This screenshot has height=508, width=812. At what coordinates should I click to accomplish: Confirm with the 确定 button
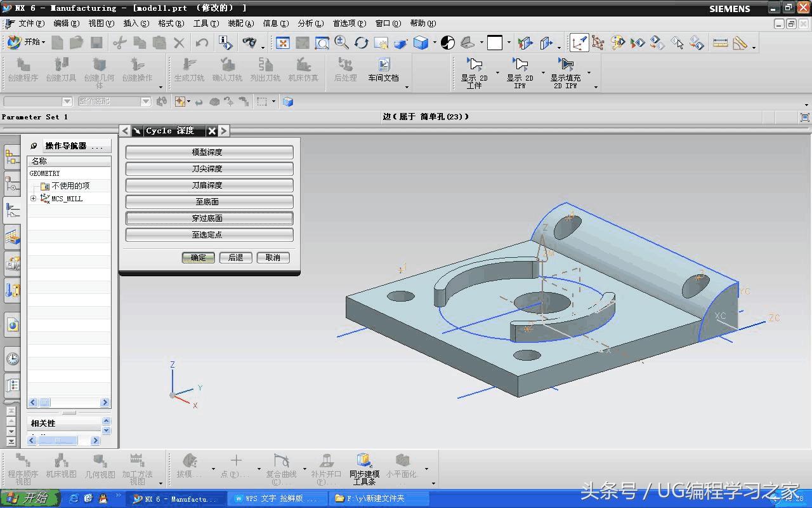[x=199, y=258]
